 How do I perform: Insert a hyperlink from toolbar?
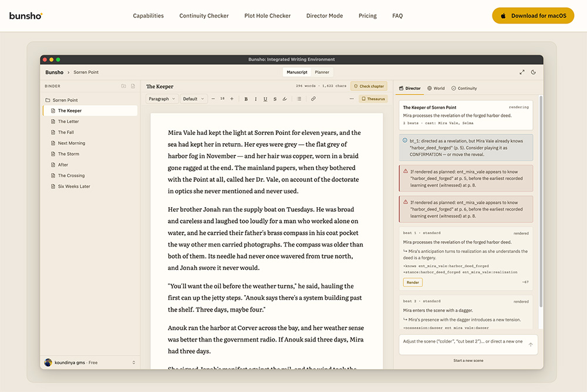pos(313,99)
